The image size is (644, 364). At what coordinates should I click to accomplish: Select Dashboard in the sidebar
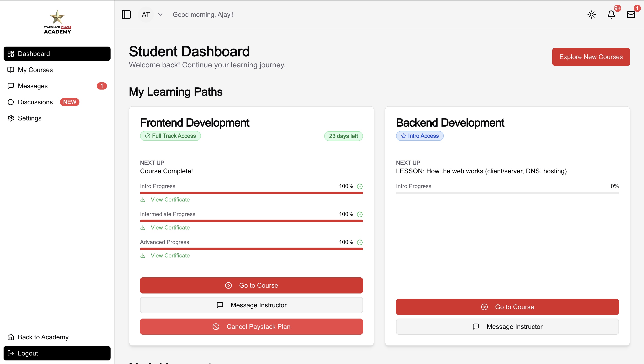click(x=34, y=54)
